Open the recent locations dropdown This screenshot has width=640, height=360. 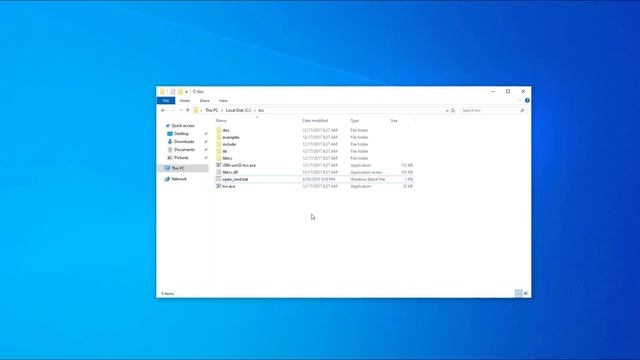[x=180, y=110]
